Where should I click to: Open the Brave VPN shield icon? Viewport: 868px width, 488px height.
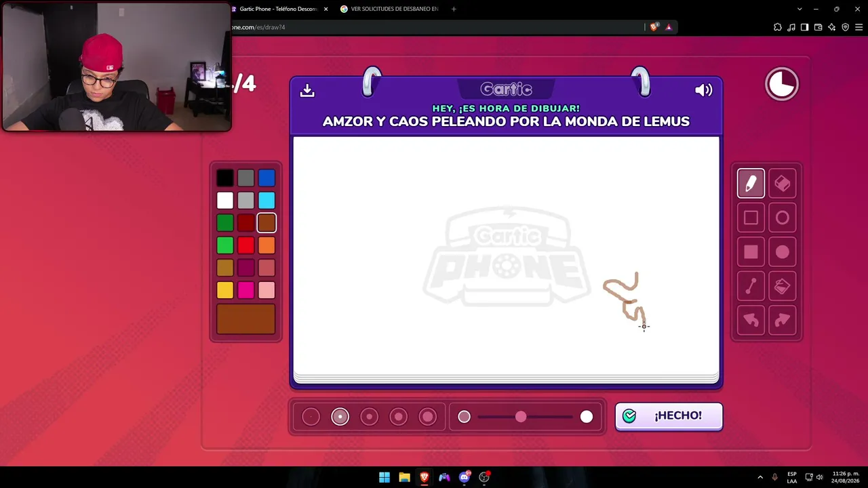tap(846, 27)
